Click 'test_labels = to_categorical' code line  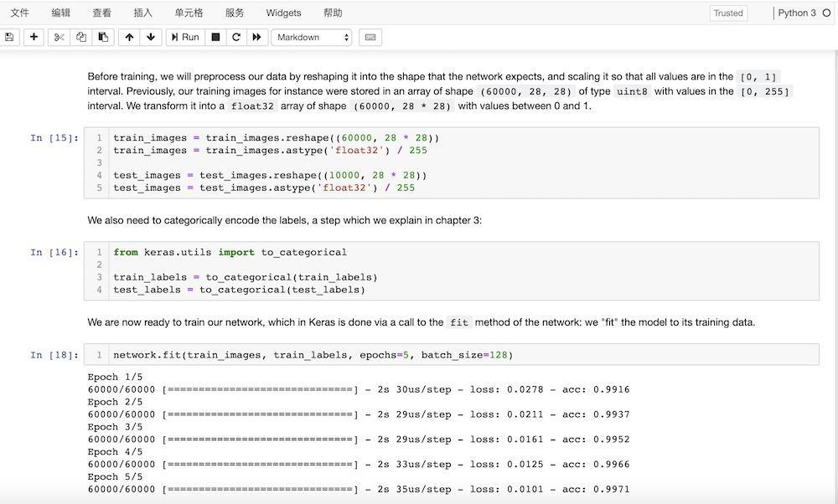coord(239,290)
